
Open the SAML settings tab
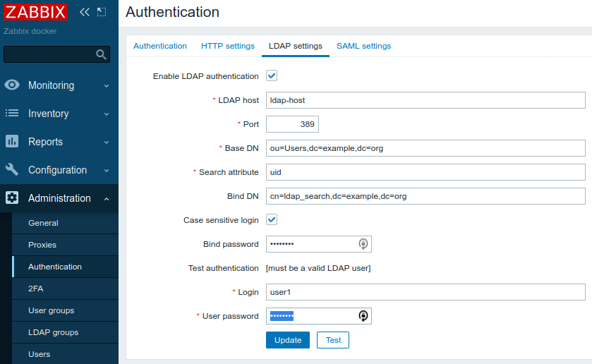click(363, 46)
